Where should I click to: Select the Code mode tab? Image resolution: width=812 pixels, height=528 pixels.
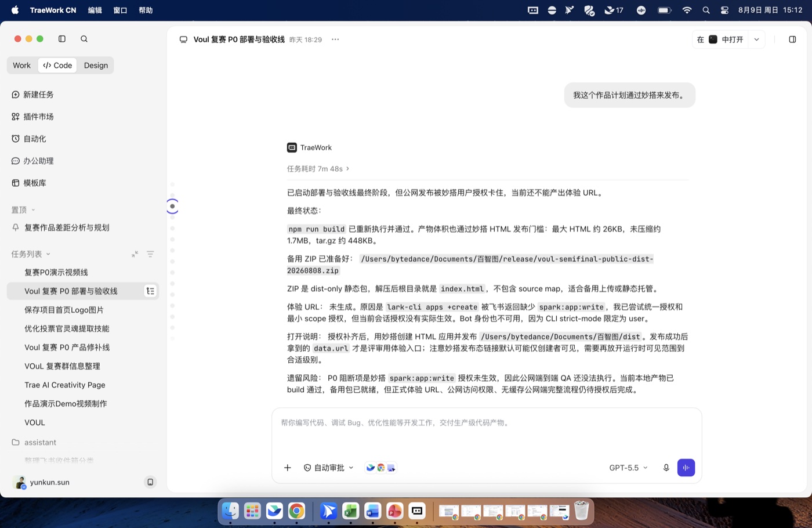(57, 66)
